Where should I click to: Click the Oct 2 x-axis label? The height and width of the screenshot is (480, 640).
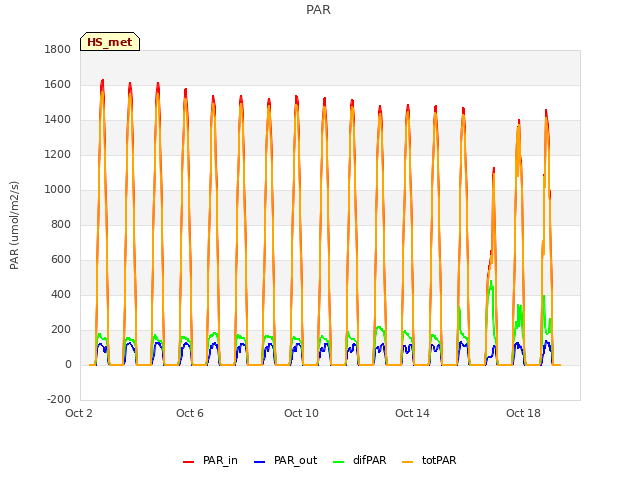point(79,413)
